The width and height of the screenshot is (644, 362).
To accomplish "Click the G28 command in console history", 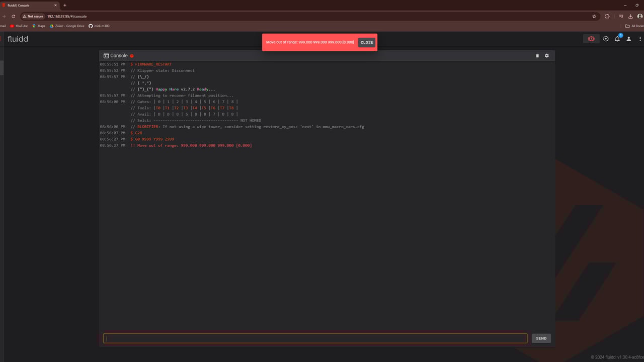I will click(x=138, y=133).
